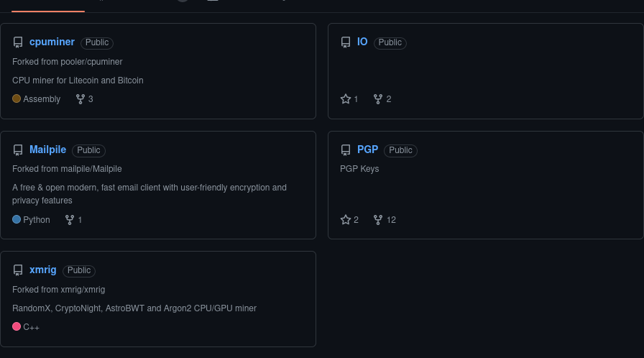Click the repository icon beside xmrig
The height and width of the screenshot is (358, 644).
point(18,270)
